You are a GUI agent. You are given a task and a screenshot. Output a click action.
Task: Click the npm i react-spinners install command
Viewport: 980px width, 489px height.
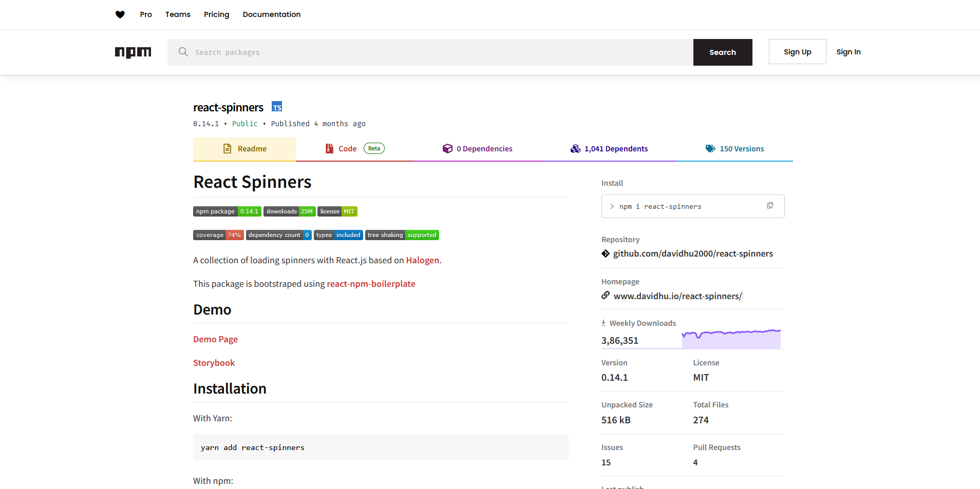coord(660,206)
